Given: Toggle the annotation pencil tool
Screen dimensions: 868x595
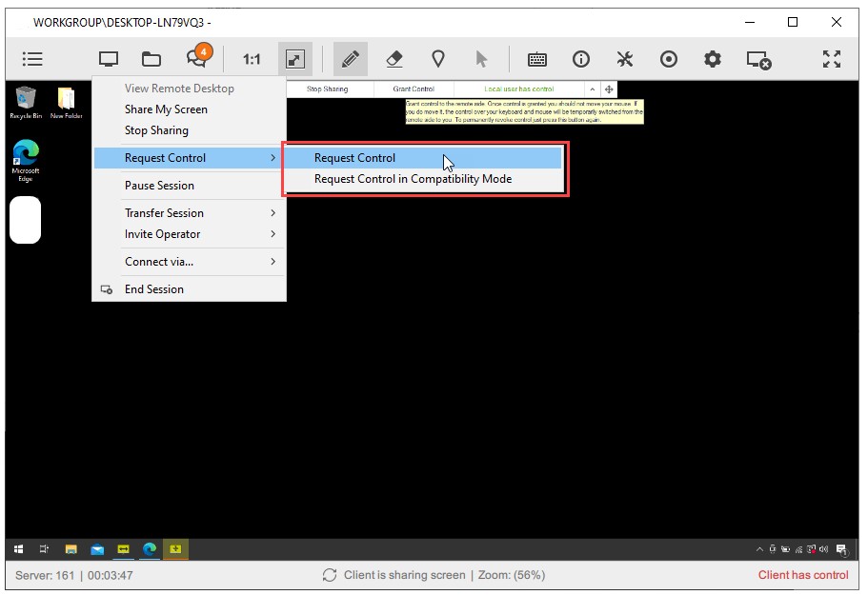Looking at the screenshot, I should (x=350, y=59).
